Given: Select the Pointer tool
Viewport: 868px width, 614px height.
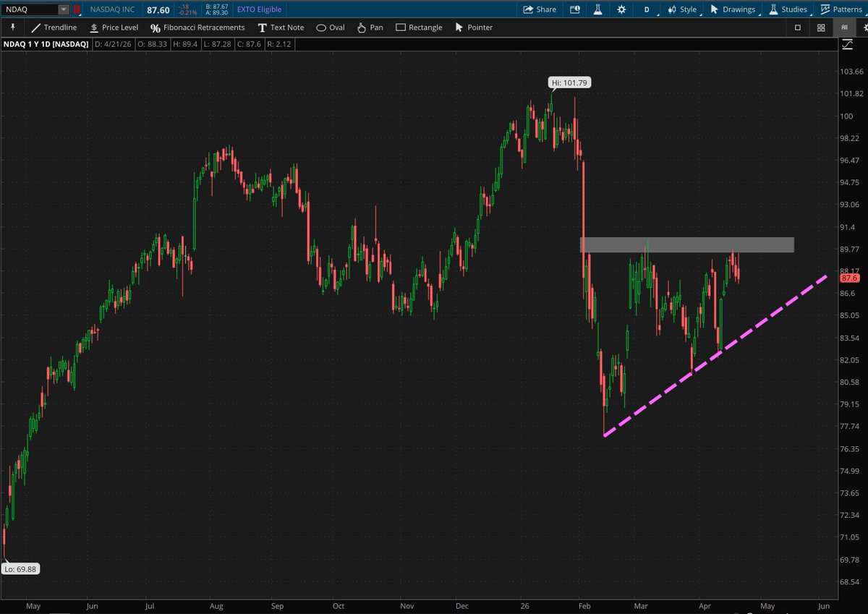Looking at the screenshot, I should coord(474,27).
